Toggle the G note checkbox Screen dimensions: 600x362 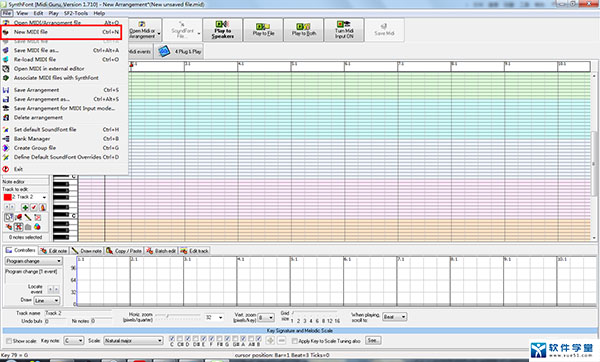pyautogui.click(x=227, y=339)
